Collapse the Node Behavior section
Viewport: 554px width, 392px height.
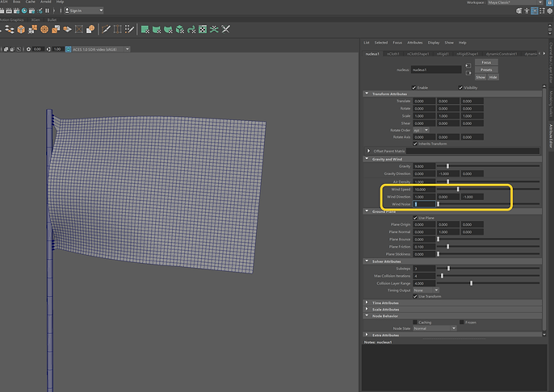pyautogui.click(x=367, y=316)
